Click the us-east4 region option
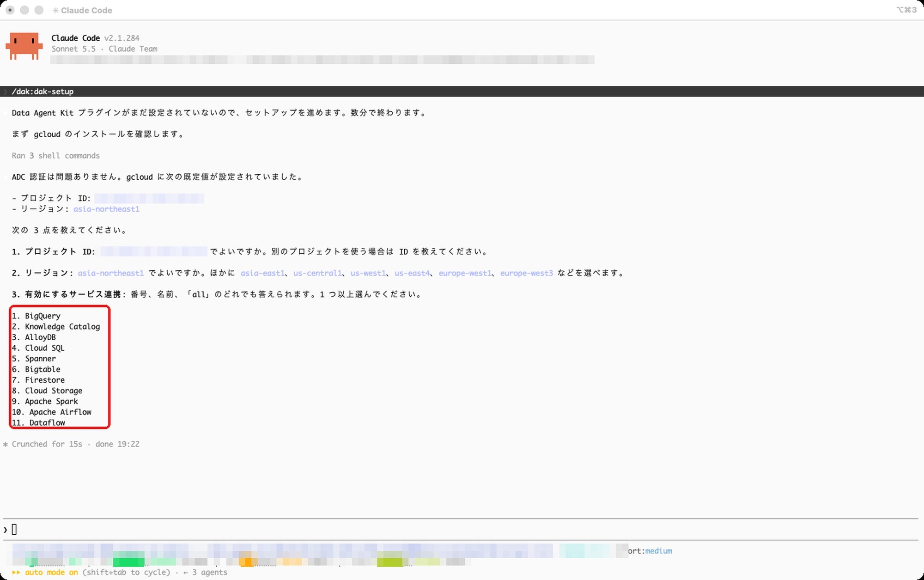 [x=412, y=273]
